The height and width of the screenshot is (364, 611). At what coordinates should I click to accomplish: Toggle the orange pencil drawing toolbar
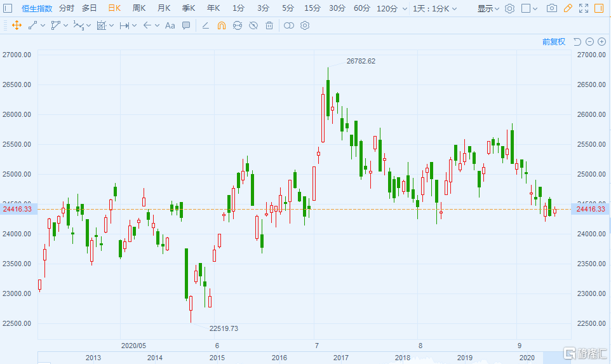tap(568, 8)
